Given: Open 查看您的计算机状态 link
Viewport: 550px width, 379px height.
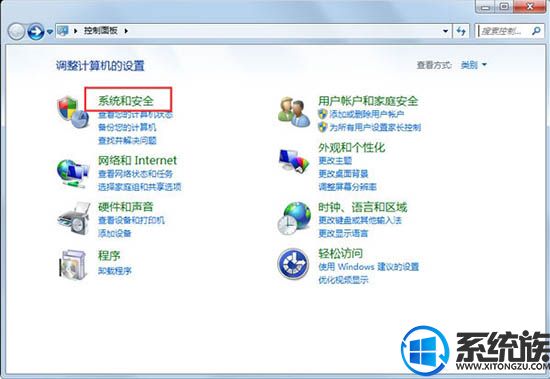Looking at the screenshot, I should point(135,114).
